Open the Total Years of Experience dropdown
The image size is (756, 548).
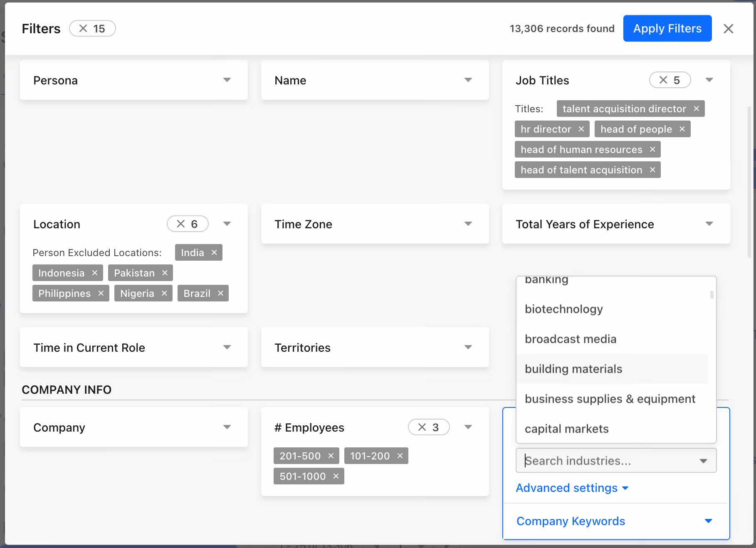click(x=709, y=224)
